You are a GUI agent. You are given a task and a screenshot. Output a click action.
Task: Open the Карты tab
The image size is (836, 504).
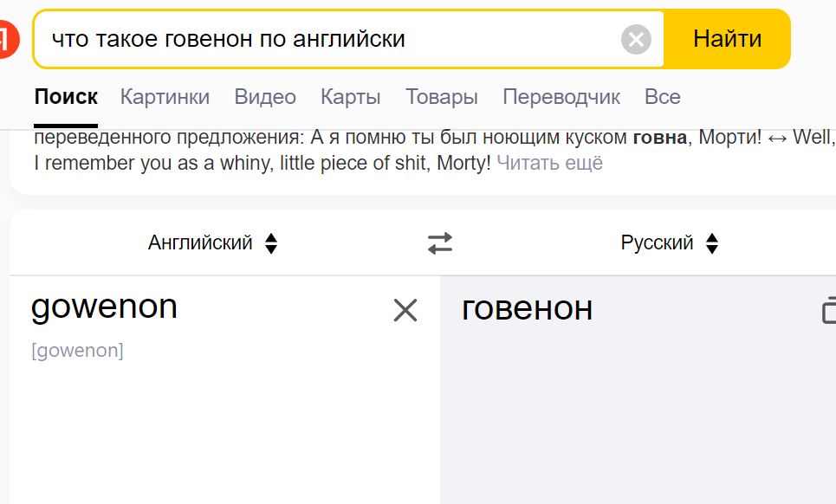point(350,97)
